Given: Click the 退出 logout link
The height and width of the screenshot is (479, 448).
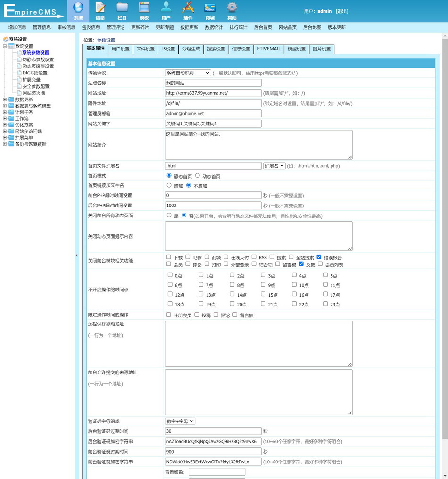Looking at the screenshot, I should (x=342, y=11).
